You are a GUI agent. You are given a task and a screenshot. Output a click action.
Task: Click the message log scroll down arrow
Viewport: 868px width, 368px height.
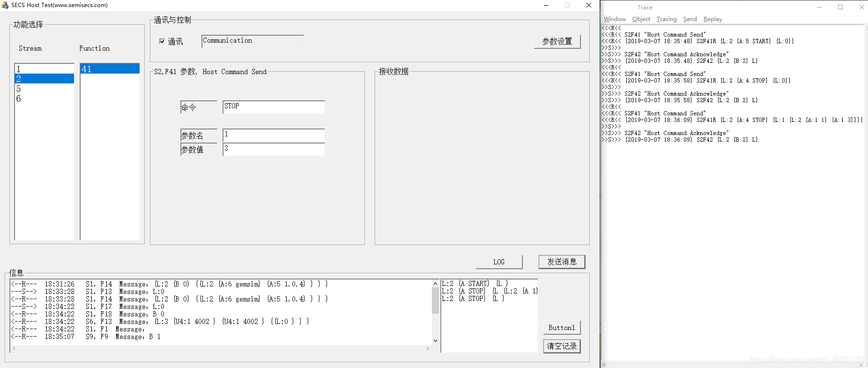[x=435, y=341]
